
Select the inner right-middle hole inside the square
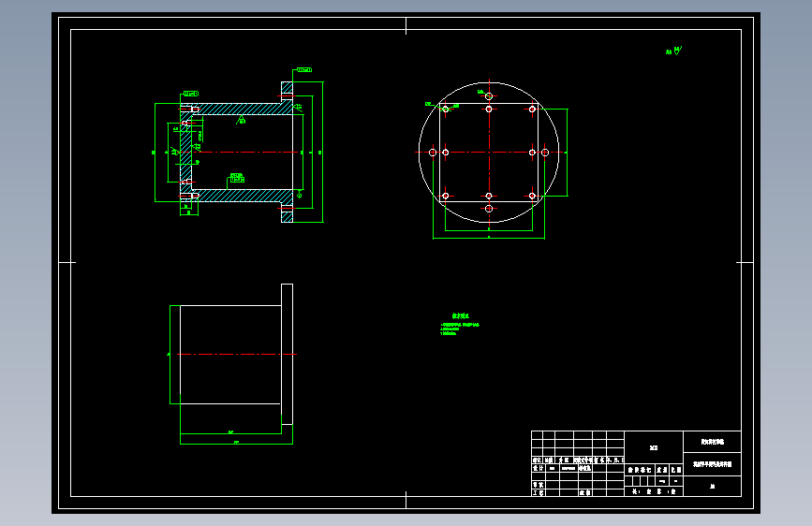[x=532, y=153]
